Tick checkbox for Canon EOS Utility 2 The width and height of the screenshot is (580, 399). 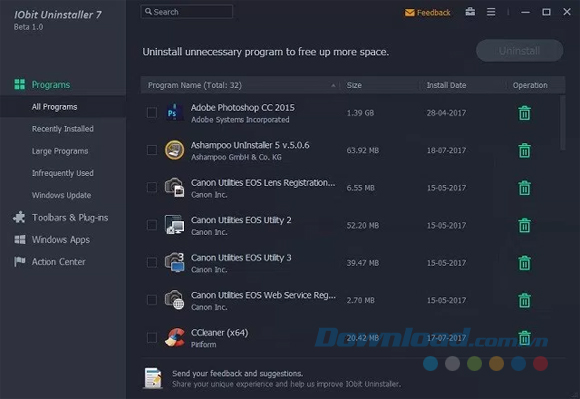click(152, 225)
